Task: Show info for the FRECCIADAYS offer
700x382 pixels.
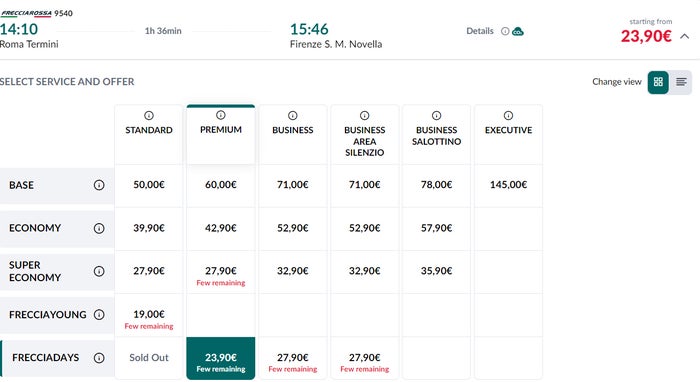Action: [99, 358]
